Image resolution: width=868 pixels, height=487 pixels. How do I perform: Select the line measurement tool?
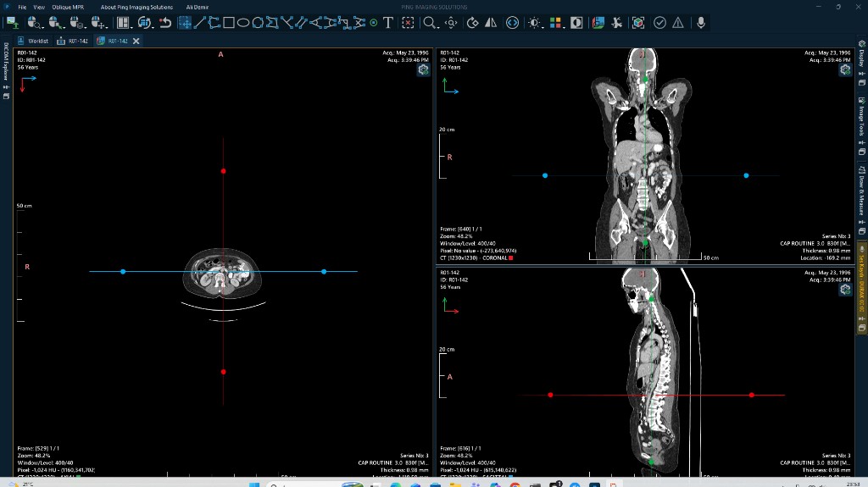(199, 23)
